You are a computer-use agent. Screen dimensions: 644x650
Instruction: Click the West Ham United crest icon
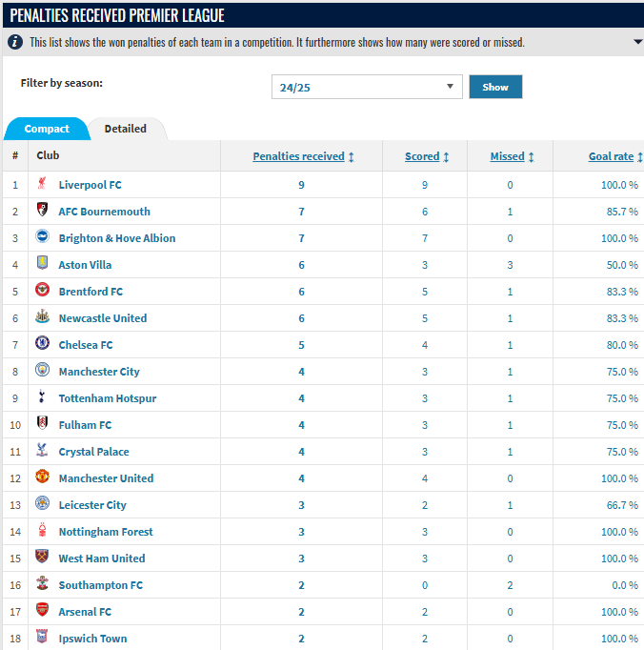point(42,557)
